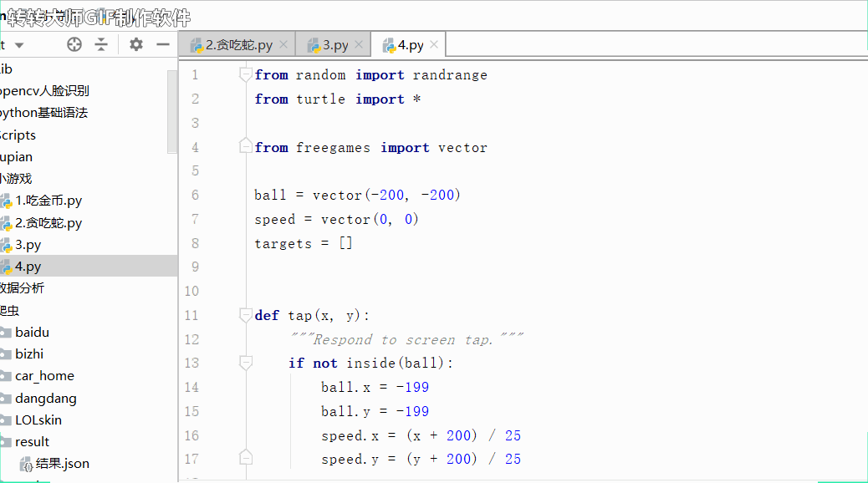
Task: Collapse all items in project tree
Action: (100, 45)
